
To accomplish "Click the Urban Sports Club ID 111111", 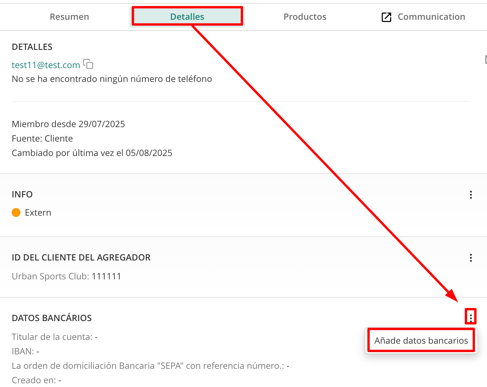I will coord(106,276).
